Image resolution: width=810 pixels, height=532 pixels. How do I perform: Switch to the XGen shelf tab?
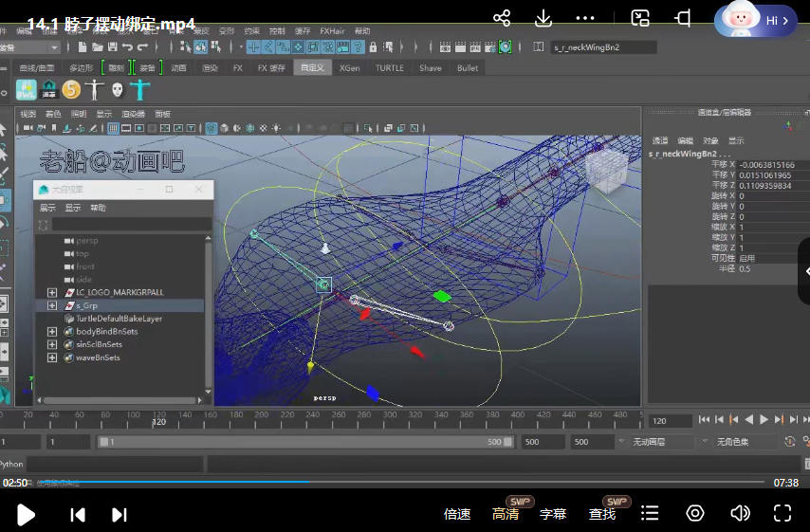[350, 68]
